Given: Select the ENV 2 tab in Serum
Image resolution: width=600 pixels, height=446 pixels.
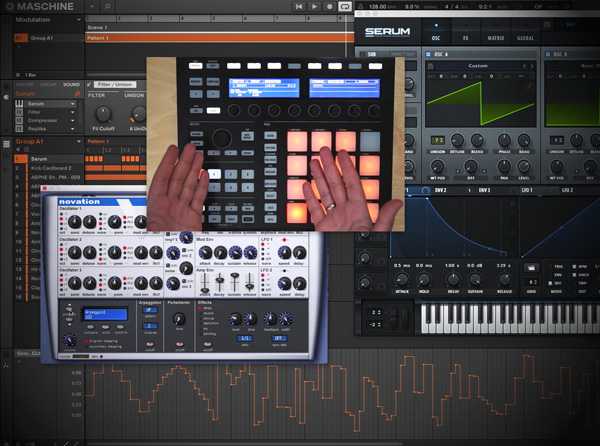Looking at the screenshot, I should pos(441,190).
